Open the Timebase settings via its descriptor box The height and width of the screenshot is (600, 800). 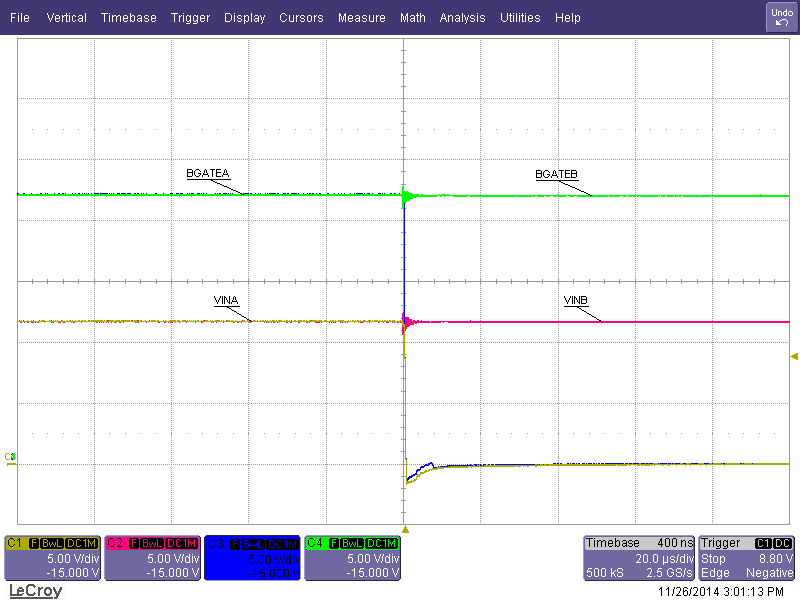click(638, 555)
